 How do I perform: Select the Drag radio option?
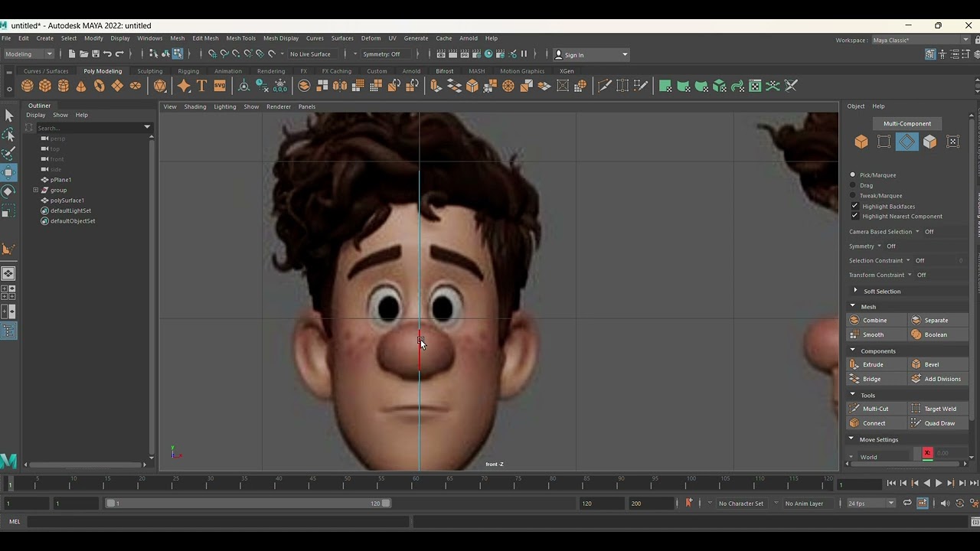point(853,185)
